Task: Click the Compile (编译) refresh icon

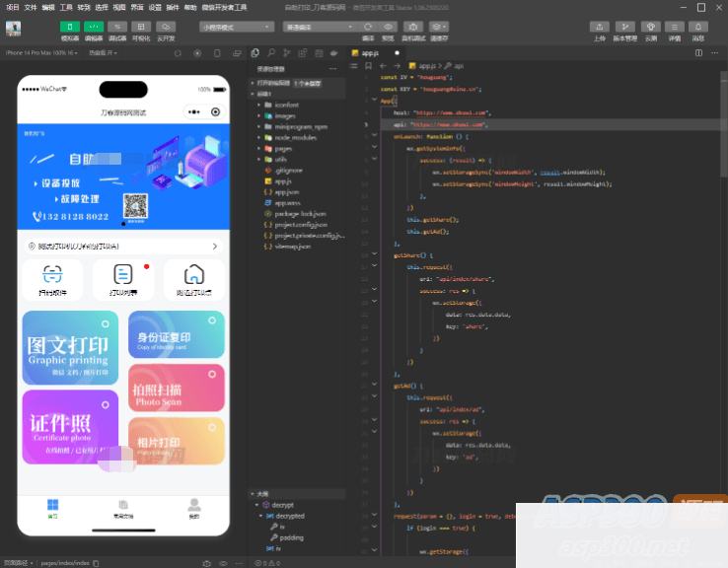Action: pos(367,27)
